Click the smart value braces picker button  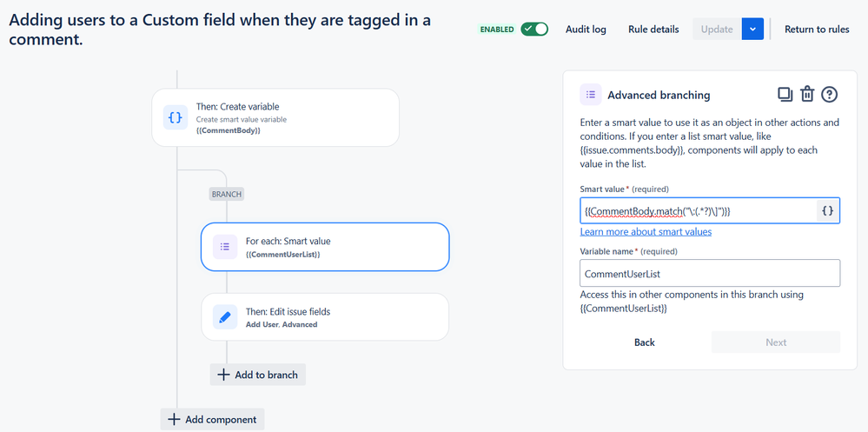[x=827, y=211]
